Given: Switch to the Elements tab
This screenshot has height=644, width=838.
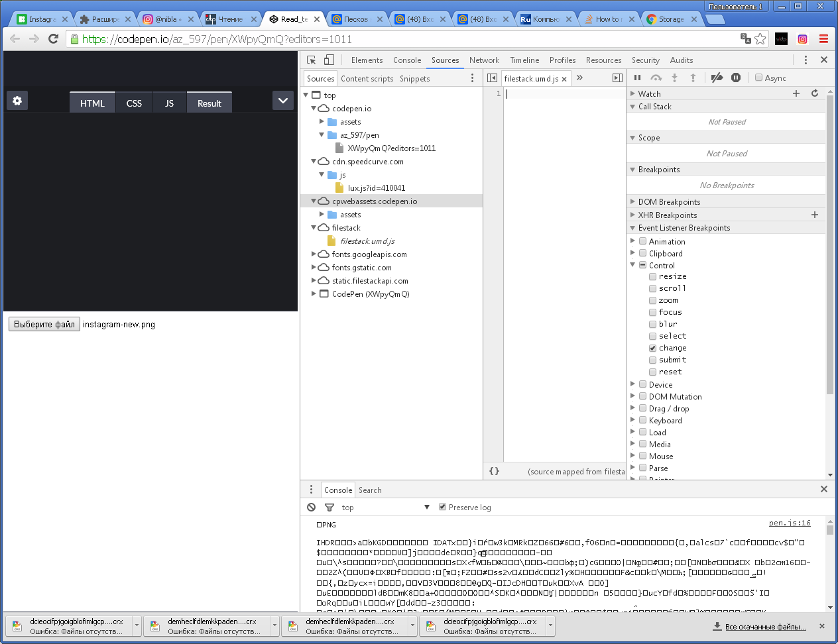Looking at the screenshot, I should pyautogui.click(x=367, y=60).
